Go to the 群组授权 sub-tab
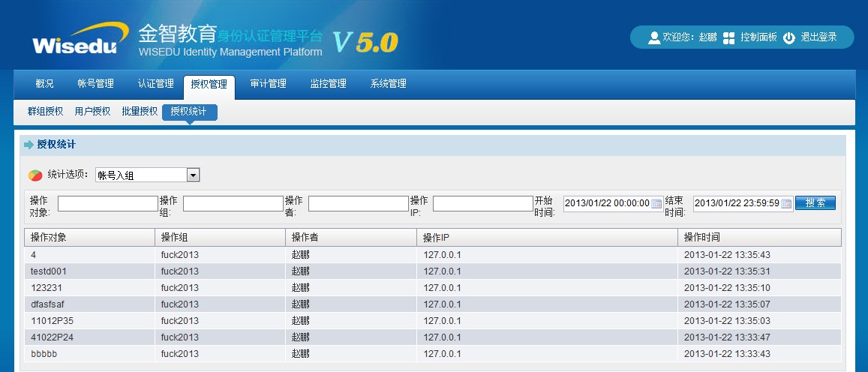 click(x=45, y=112)
